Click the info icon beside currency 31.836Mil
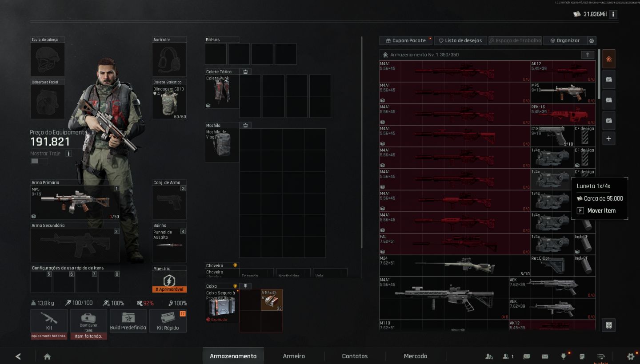This screenshot has height=364, width=640. coord(613,14)
